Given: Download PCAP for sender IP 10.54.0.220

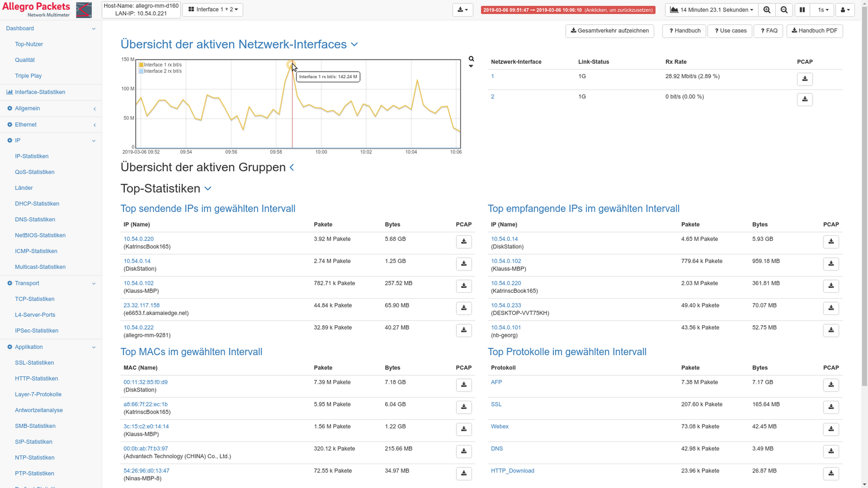Looking at the screenshot, I should [463, 242].
